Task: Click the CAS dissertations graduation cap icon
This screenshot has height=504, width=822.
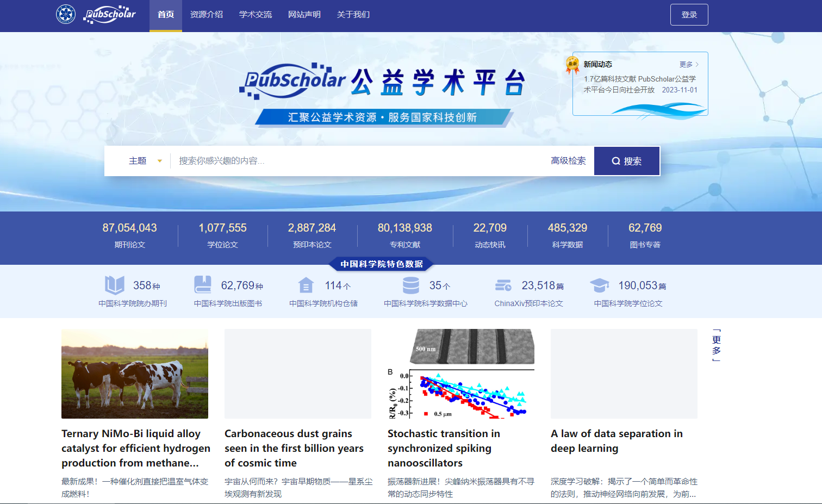Action: (x=600, y=285)
